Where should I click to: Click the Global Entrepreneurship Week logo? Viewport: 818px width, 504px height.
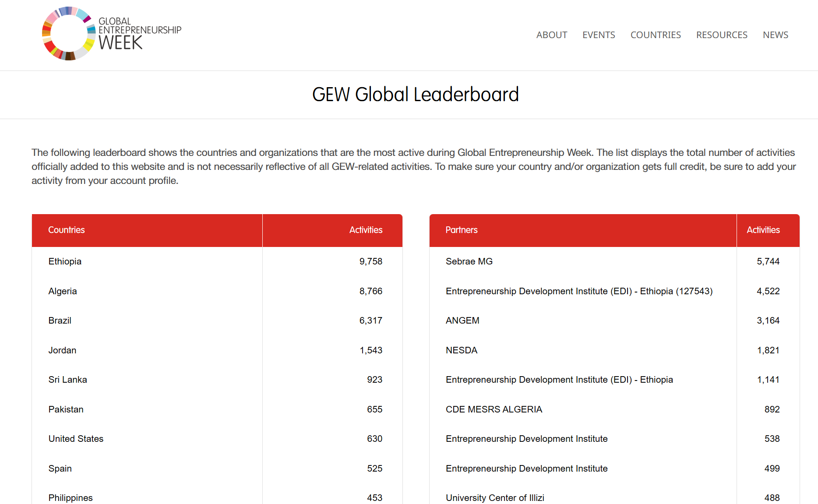(x=112, y=34)
